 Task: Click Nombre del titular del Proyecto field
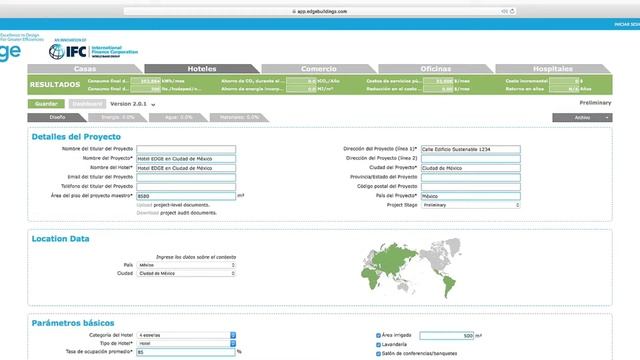pos(186,149)
